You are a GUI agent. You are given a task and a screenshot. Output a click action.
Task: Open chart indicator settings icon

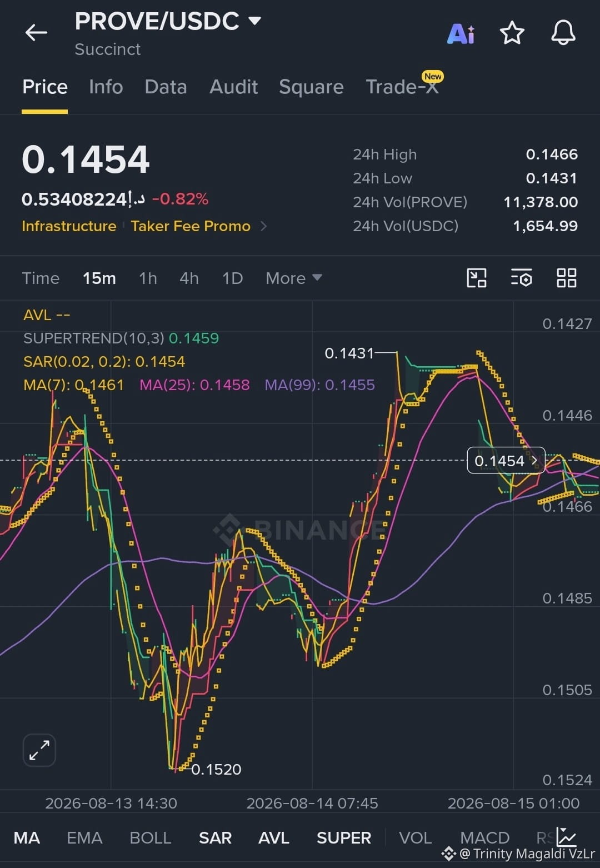click(x=522, y=278)
